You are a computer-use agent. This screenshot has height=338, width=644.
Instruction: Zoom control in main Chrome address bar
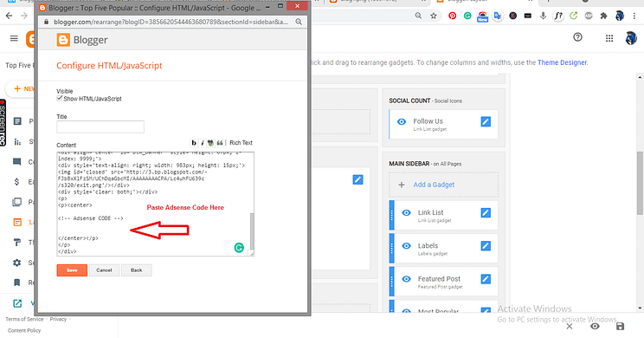point(418,16)
